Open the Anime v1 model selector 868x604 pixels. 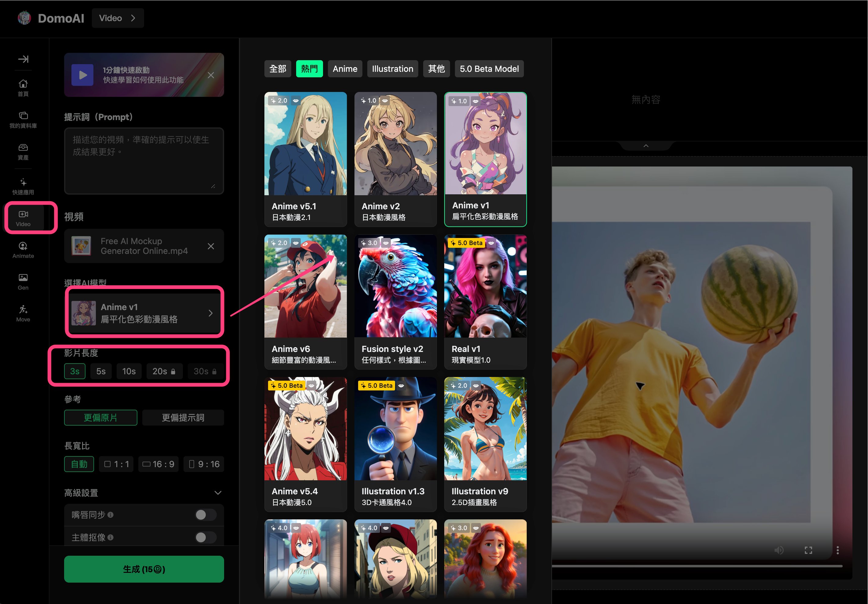point(144,313)
